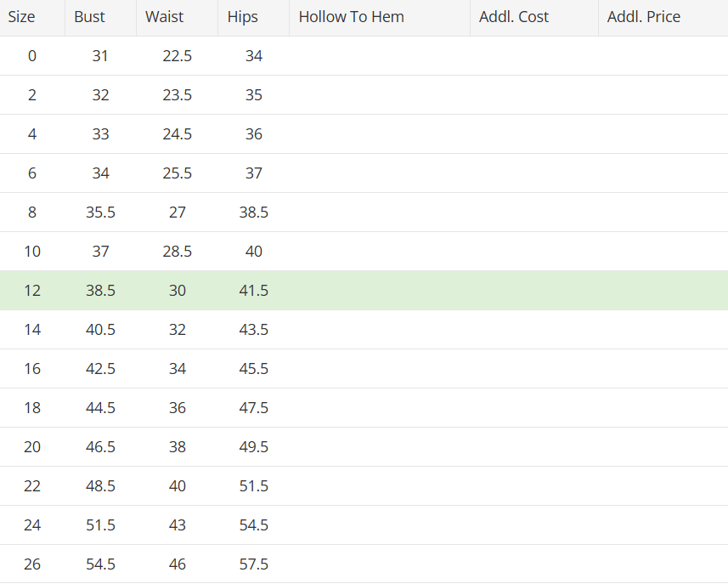728x584 pixels.
Task: Click hips value 47.5 in size 18 row
Action: tap(253, 407)
